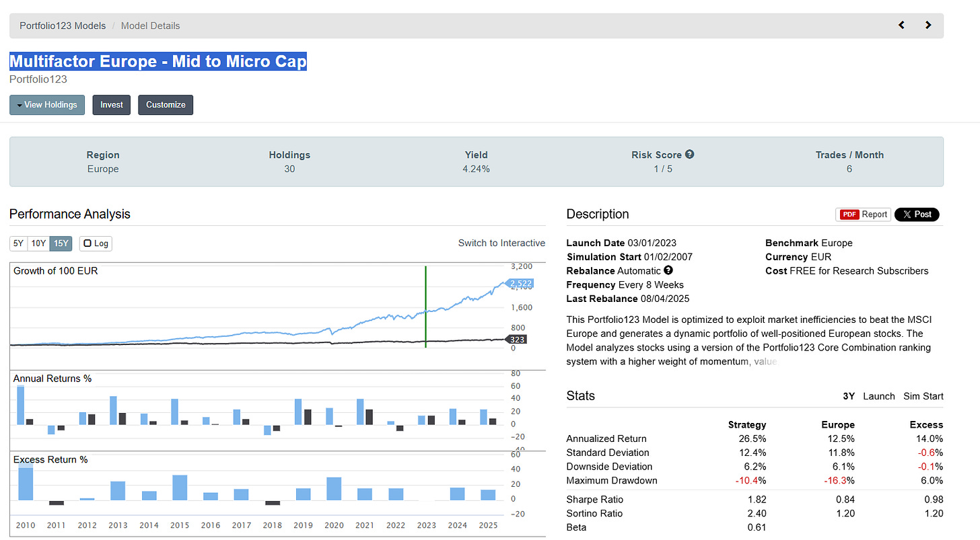
Task: Click Rebalance Automatic help icon
Action: (668, 270)
